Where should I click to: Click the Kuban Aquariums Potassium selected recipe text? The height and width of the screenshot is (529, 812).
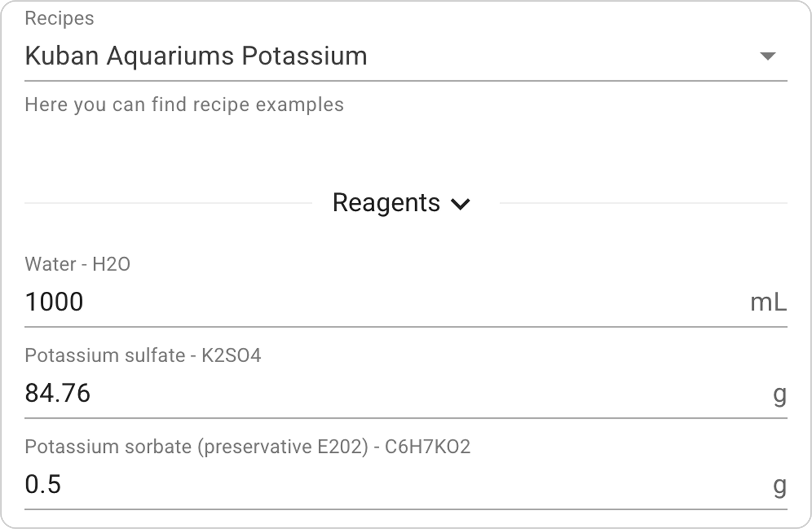(196, 56)
